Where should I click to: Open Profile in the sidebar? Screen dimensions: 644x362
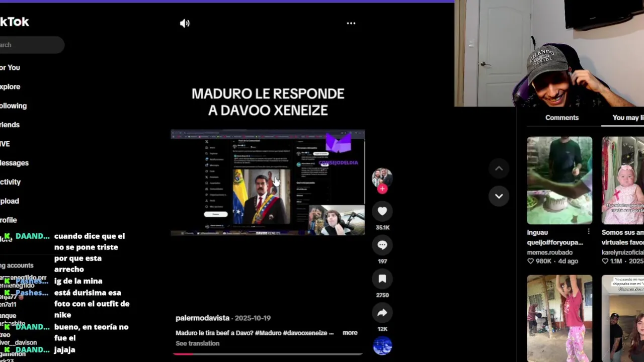click(x=9, y=220)
